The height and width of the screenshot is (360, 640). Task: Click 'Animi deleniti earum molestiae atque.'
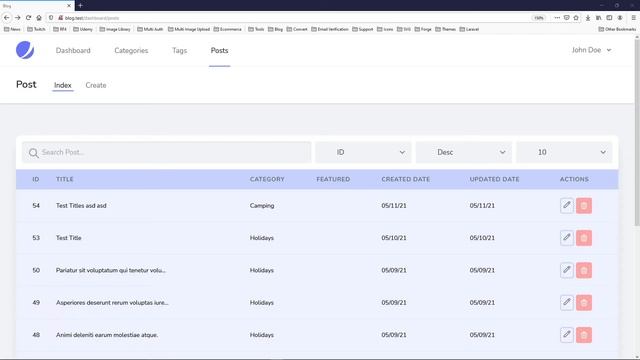(107, 335)
